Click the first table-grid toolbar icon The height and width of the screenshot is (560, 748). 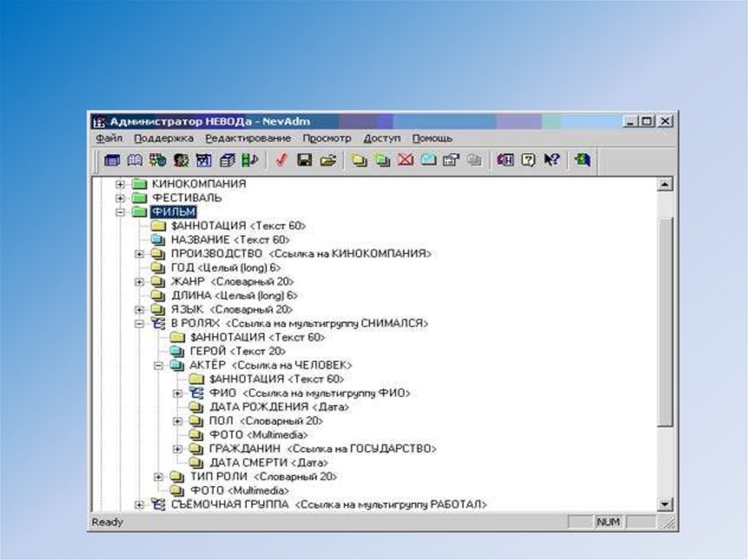coord(112,160)
